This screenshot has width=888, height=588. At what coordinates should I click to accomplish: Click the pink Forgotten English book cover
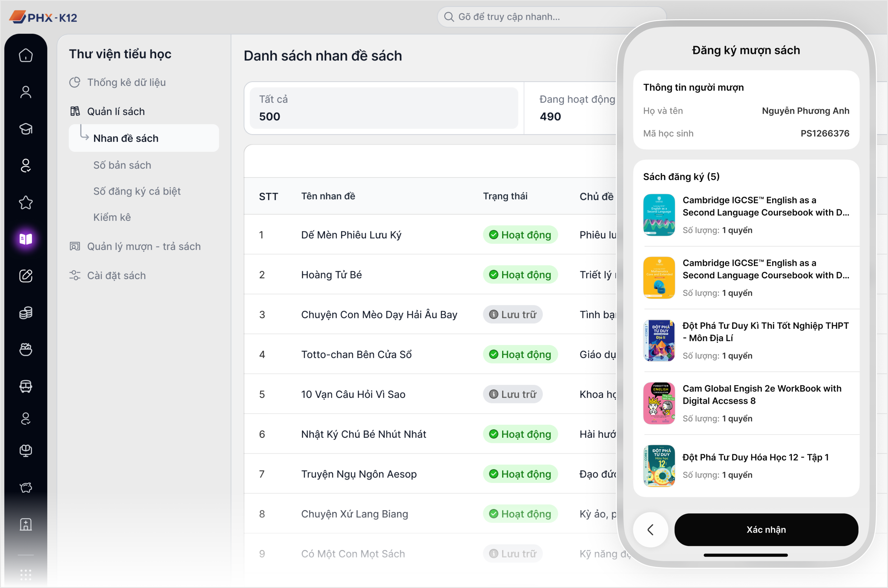click(x=659, y=403)
